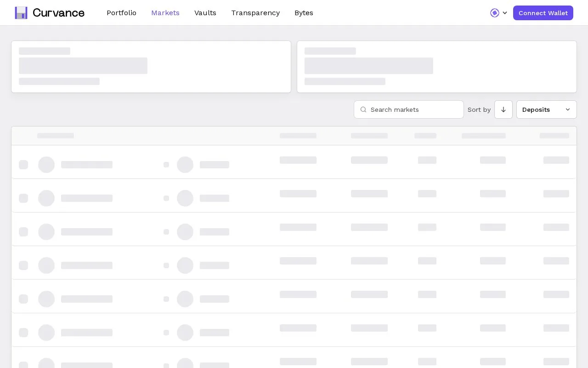Open the Portfolio page
The width and height of the screenshot is (588, 368).
pyautogui.click(x=121, y=13)
